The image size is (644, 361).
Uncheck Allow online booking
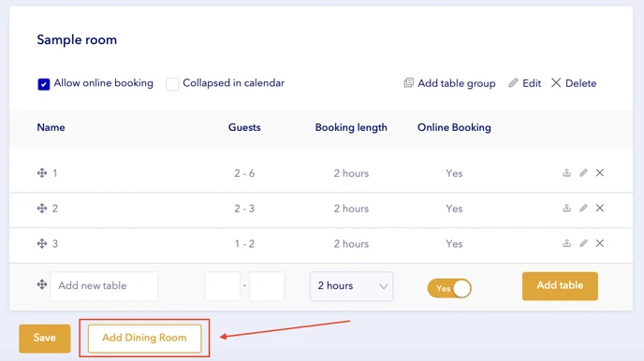click(44, 83)
